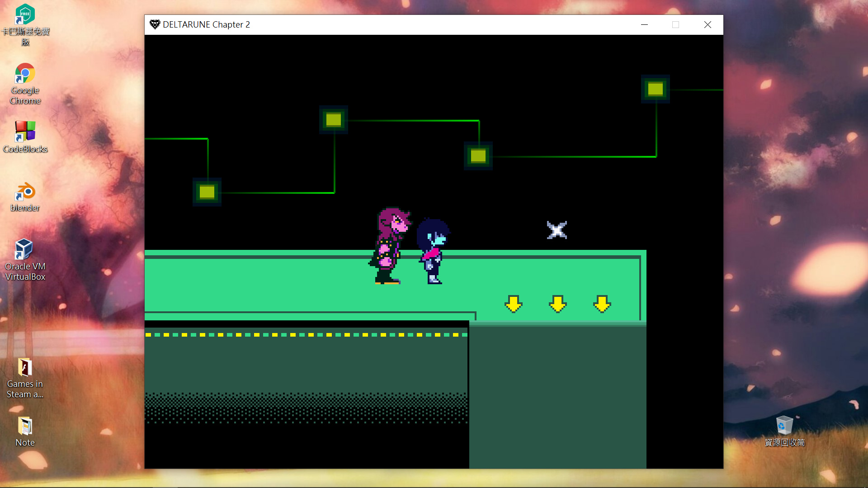Click the rightmost yellow down arrow
The width and height of the screenshot is (868, 488).
(x=602, y=304)
